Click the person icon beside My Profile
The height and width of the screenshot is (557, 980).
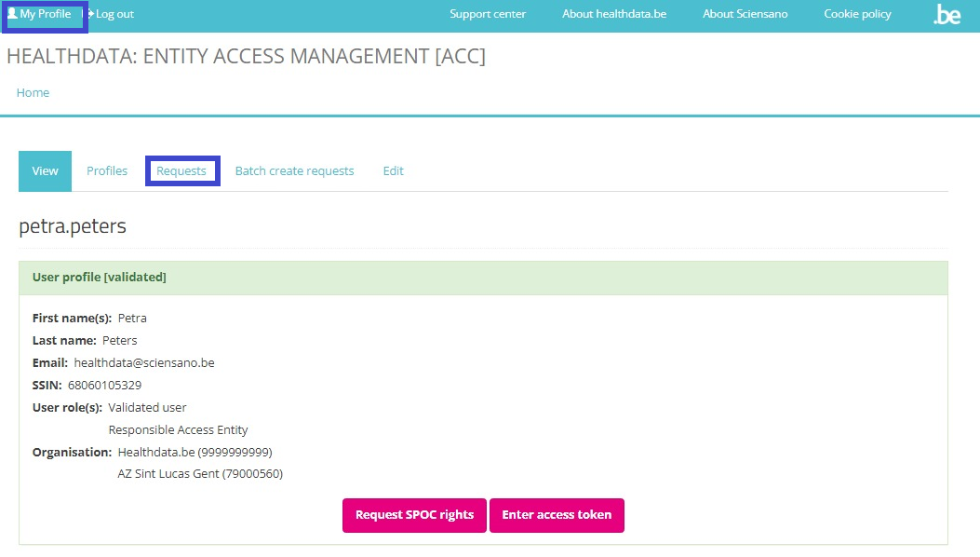pos(12,14)
